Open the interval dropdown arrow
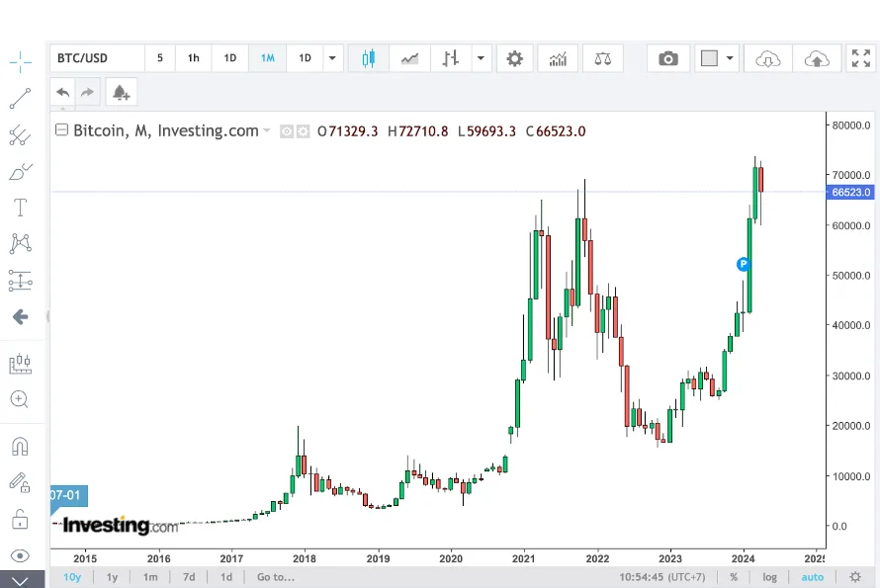The width and height of the screenshot is (880, 588). coord(332,57)
